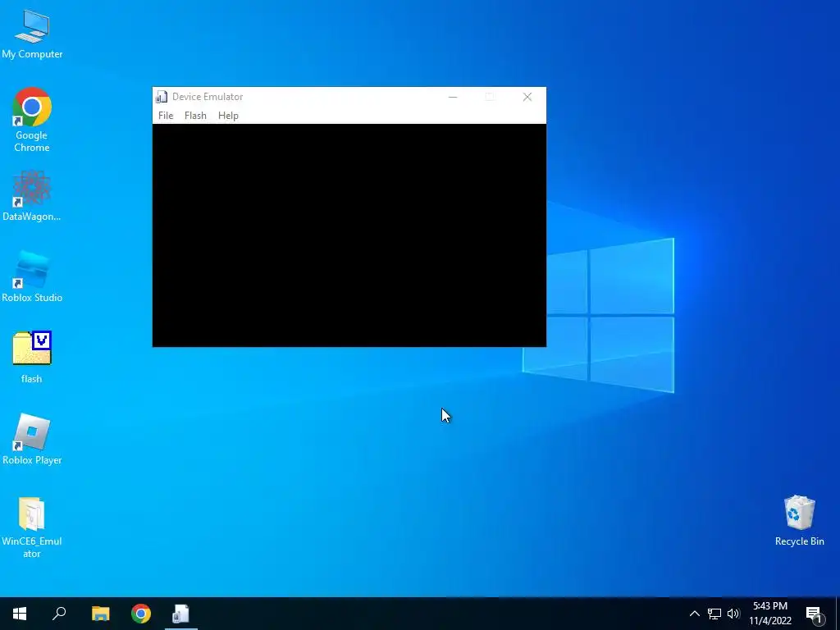
Task: Select the Recycle Bin icon
Action: [799, 520]
